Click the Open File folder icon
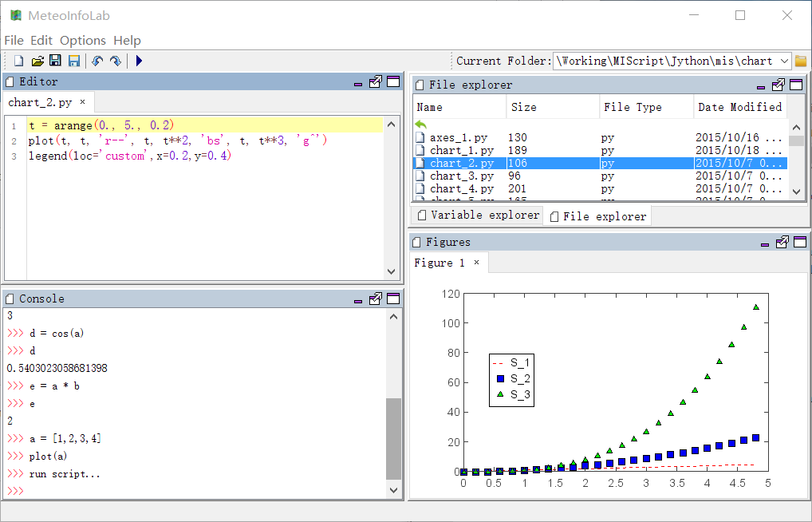The width and height of the screenshot is (812, 522). pyautogui.click(x=37, y=61)
